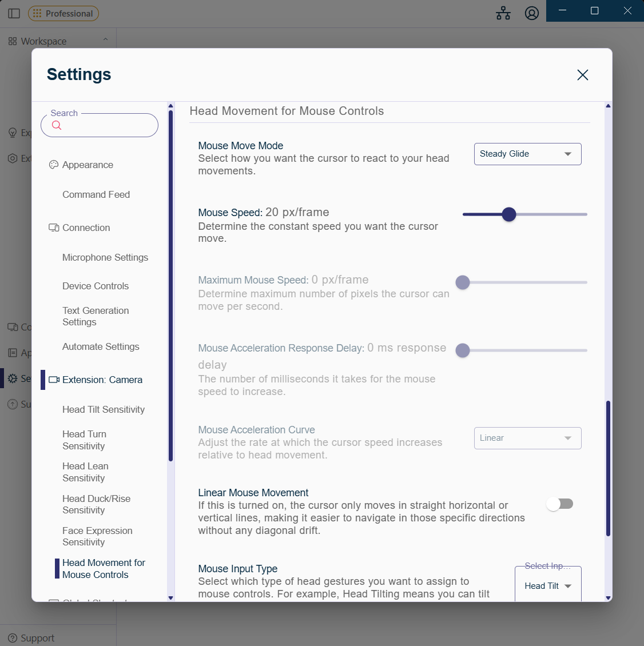
Task: Collapse the Workspace section chevron
Action: click(106, 40)
